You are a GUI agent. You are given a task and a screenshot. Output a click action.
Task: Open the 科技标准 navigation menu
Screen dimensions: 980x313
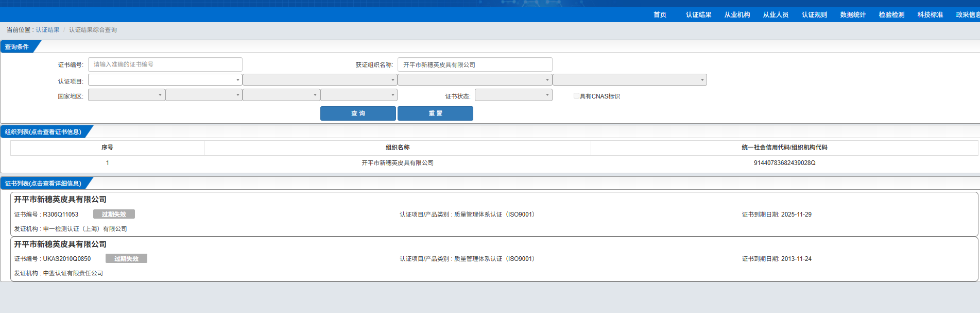(930, 15)
